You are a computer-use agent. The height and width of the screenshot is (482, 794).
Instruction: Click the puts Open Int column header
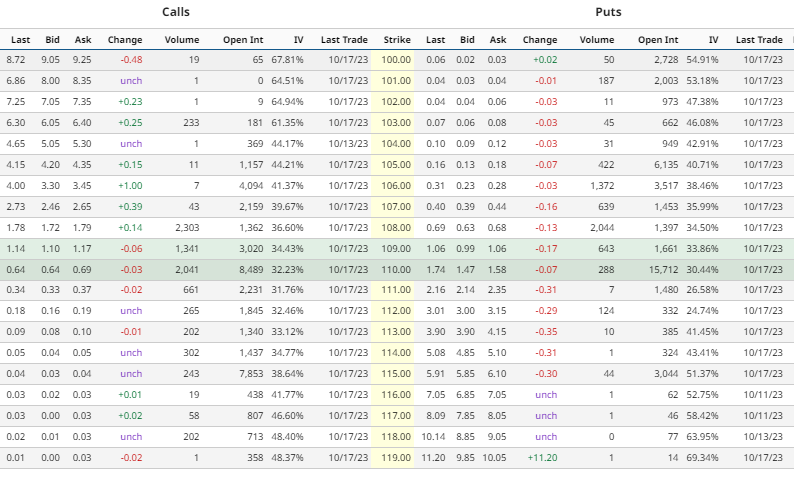[x=658, y=39]
